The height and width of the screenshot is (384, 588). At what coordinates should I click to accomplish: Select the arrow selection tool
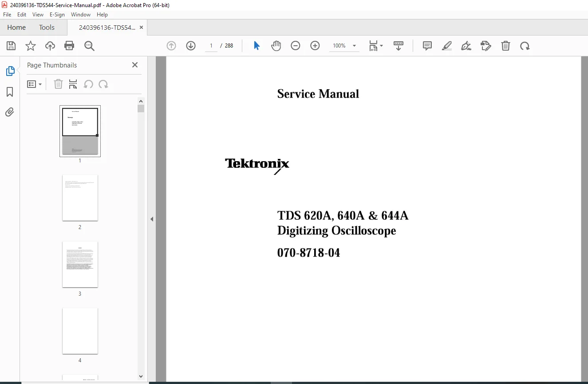(x=257, y=46)
